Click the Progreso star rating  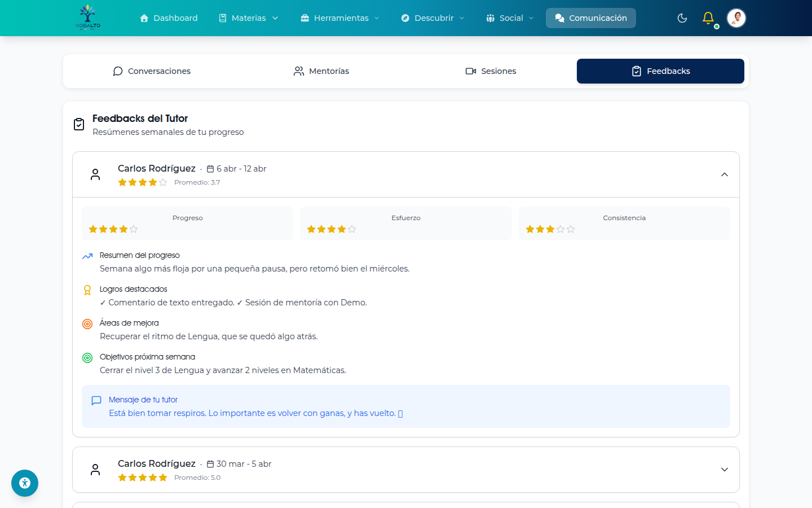pyautogui.click(x=113, y=229)
